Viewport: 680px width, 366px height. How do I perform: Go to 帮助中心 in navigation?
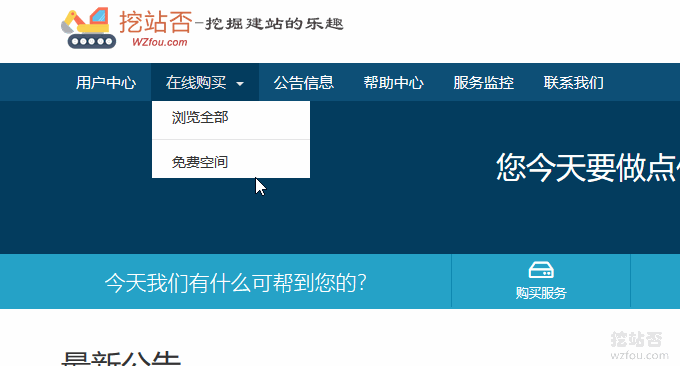click(x=393, y=82)
